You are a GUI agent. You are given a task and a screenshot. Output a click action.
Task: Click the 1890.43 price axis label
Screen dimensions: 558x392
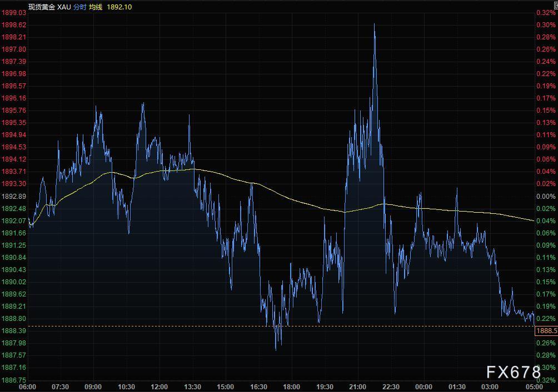(x=14, y=270)
